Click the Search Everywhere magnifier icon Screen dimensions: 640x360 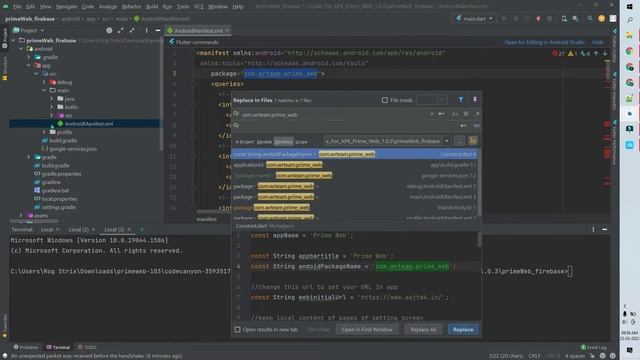click(590, 19)
